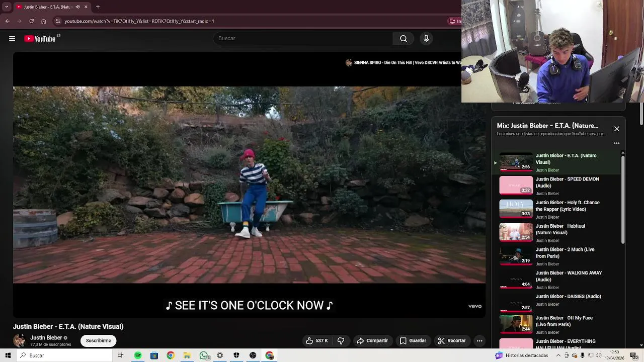Screen dimensions: 644x362
Task: Open WhatsApp from the taskbar
Action: pos(204,355)
